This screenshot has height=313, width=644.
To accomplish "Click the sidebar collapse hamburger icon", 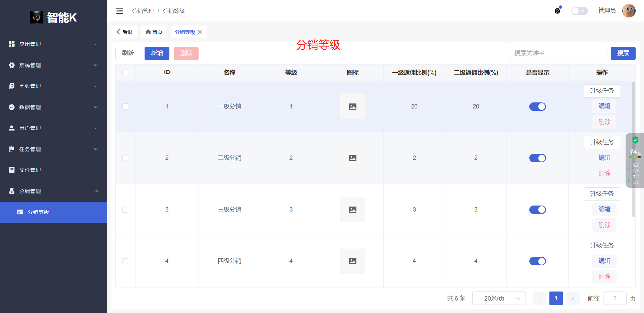I will [119, 11].
